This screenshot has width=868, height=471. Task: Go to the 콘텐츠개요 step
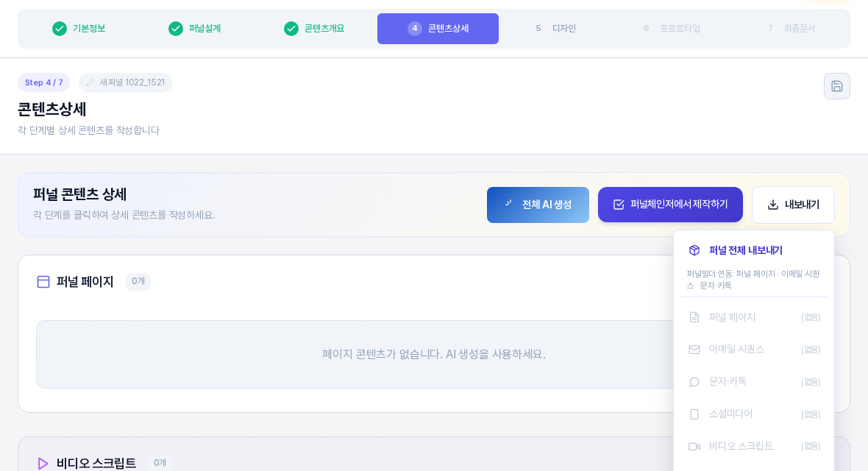pos(314,28)
